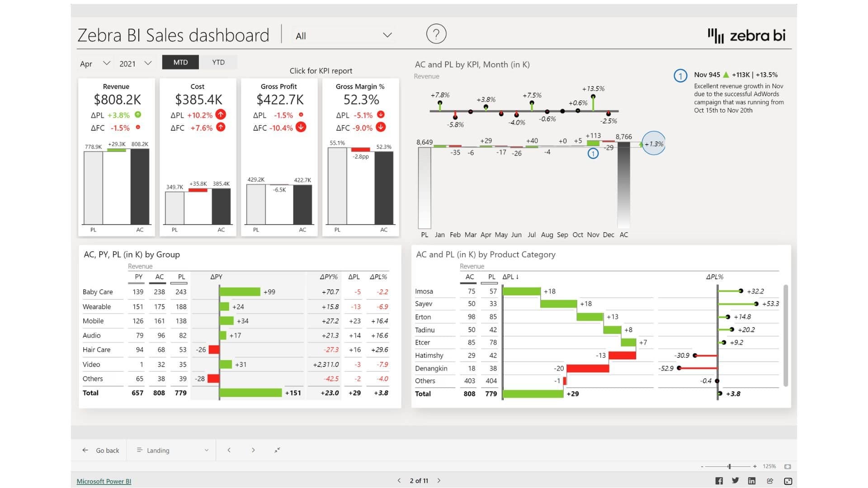Share report on Twitter
This screenshot has width=868, height=488.
[736, 481]
